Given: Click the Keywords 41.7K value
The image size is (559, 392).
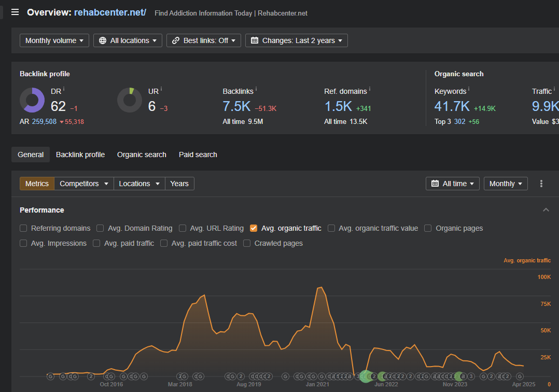Looking at the screenshot, I should tap(452, 106).
